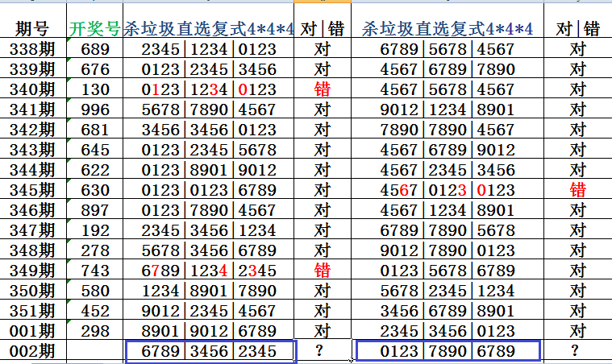612x364 pixels.
Task: Click winning number 645
Action: point(95,149)
